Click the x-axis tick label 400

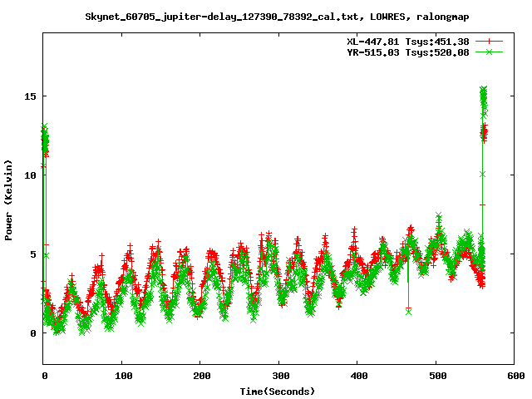359,376
